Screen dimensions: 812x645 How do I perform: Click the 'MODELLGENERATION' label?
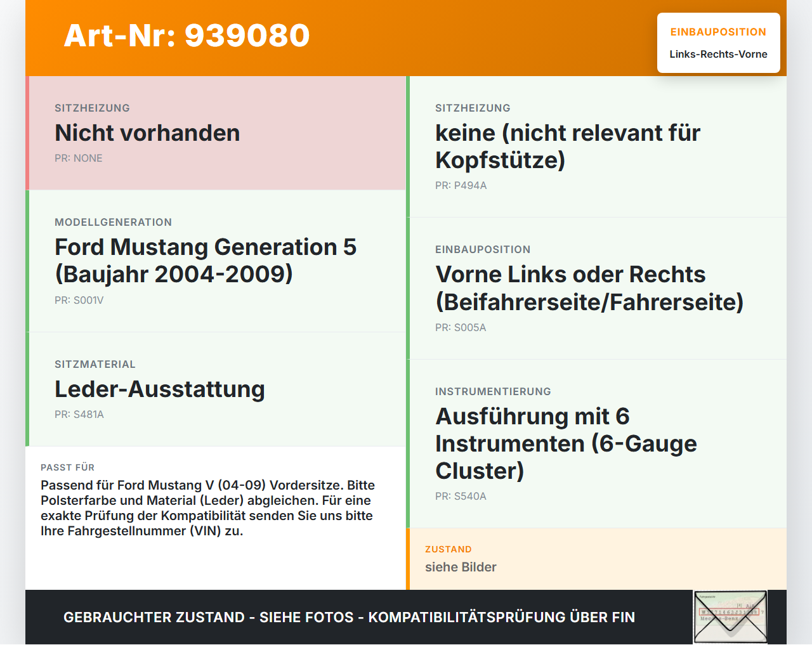[x=114, y=223]
